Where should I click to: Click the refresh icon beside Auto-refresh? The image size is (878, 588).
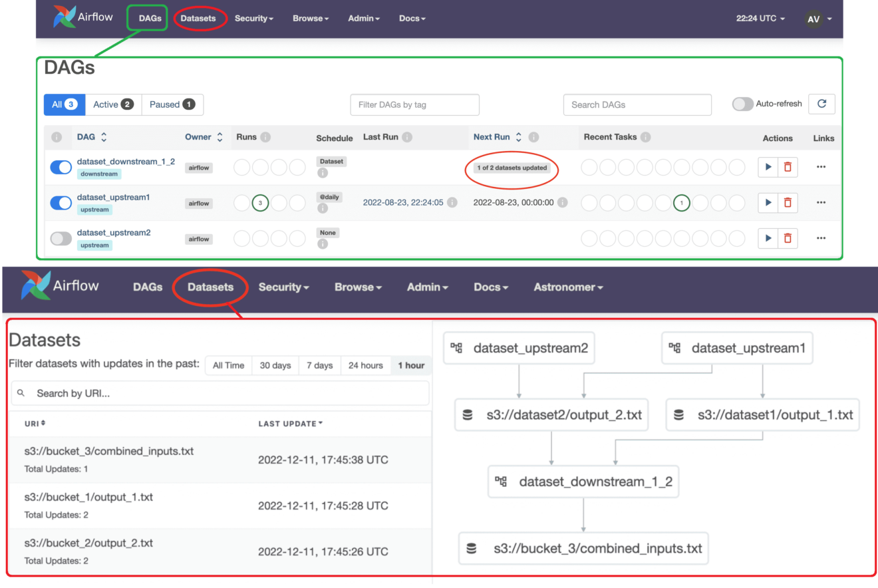(x=821, y=104)
